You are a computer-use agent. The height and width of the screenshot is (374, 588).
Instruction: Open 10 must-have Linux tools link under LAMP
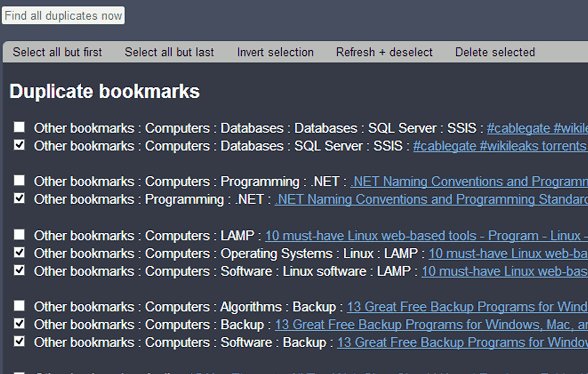pyautogui.click(x=426, y=236)
